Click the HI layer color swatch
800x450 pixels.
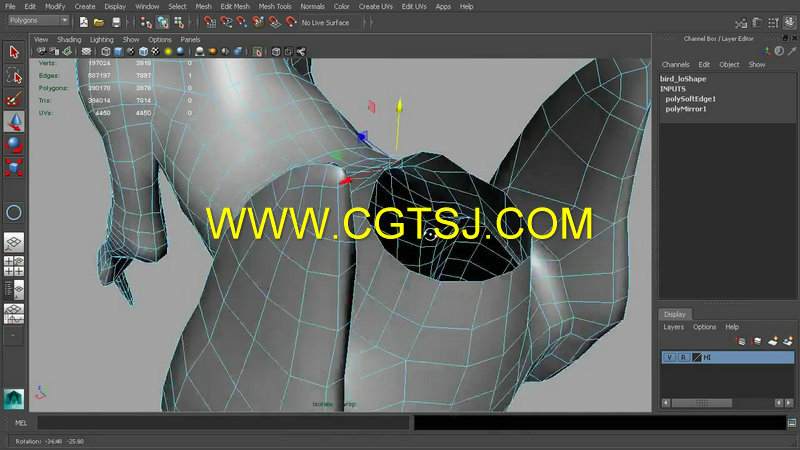pos(697,357)
